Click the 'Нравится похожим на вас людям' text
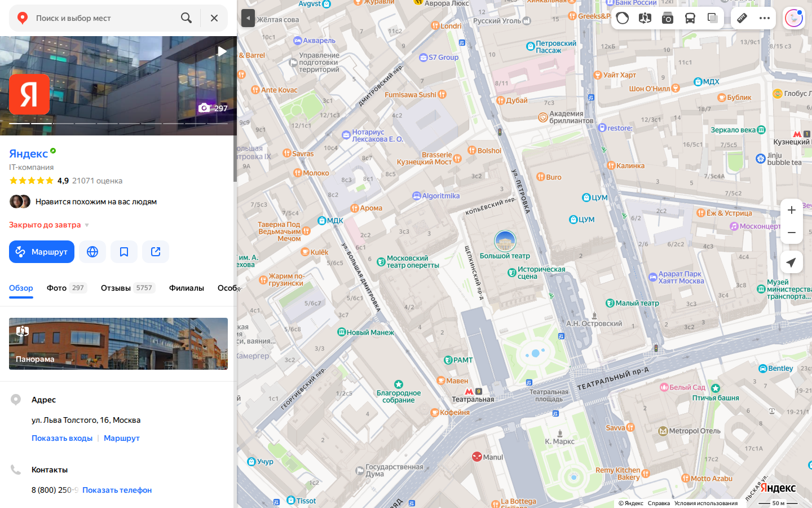The height and width of the screenshot is (508, 812). 96,202
